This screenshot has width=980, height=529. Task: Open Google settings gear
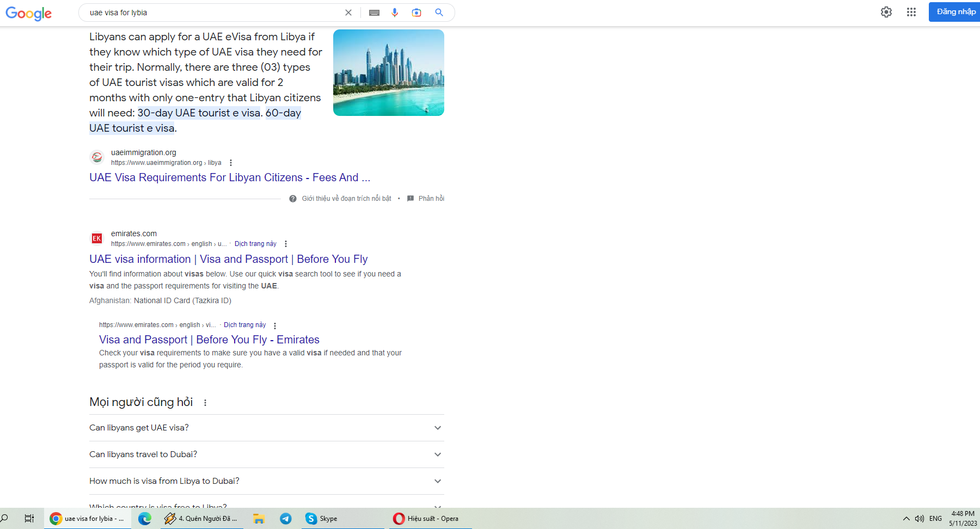(886, 12)
